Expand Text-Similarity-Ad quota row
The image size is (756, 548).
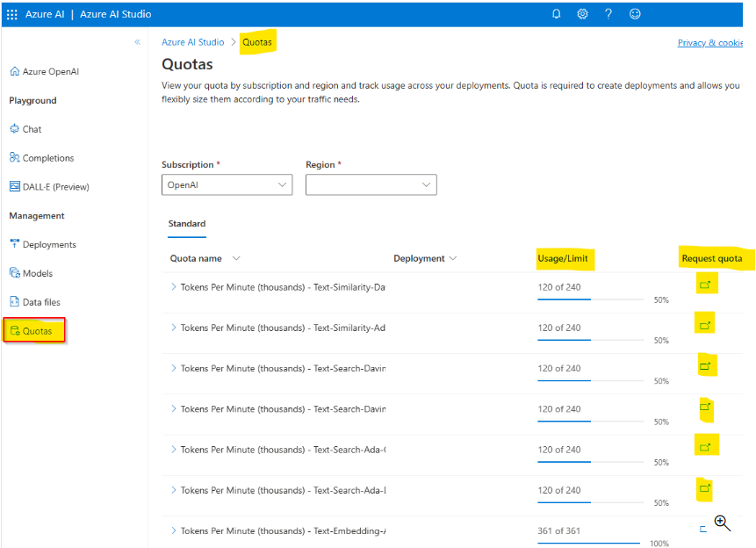[174, 328]
